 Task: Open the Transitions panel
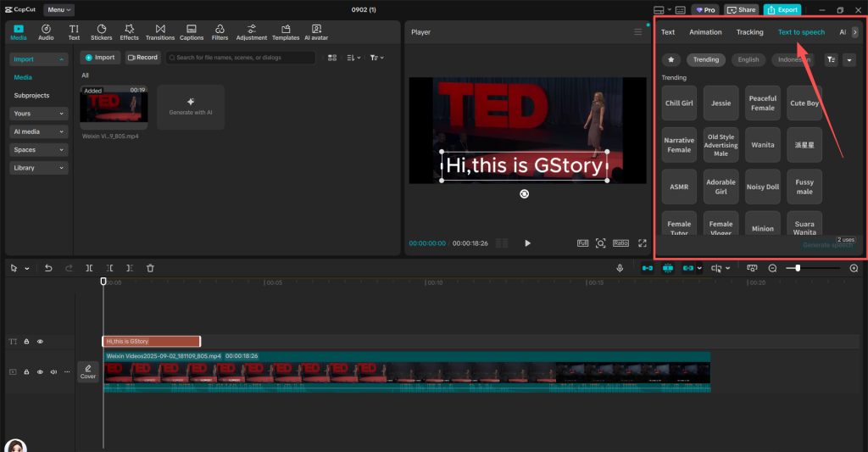pyautogui.click(x=160, y=32)
